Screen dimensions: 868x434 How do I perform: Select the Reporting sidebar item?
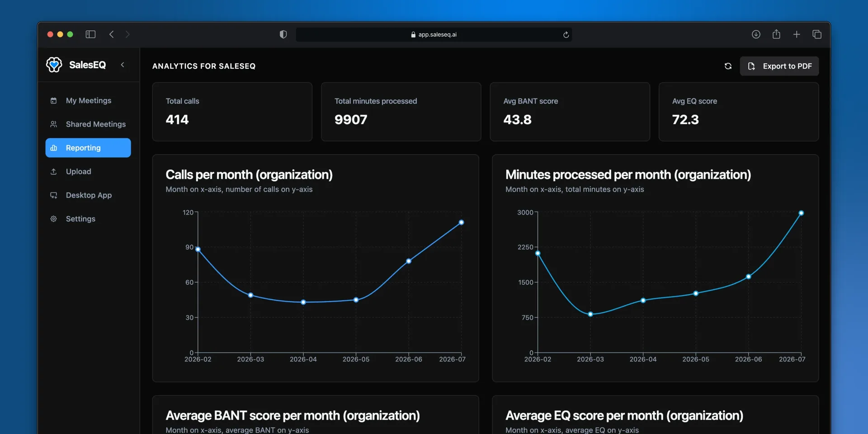click(88, 148)
